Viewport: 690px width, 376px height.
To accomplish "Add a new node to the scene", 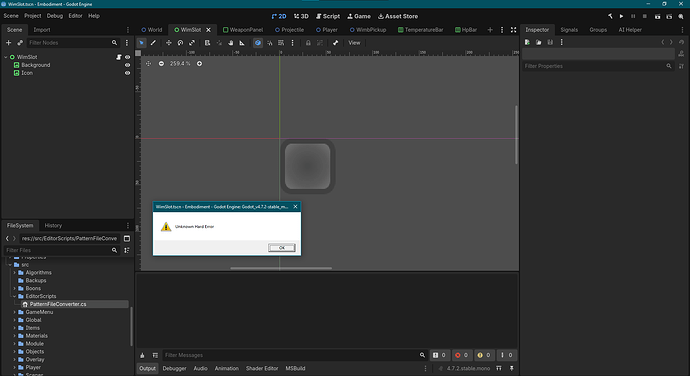I will point(8,43).
